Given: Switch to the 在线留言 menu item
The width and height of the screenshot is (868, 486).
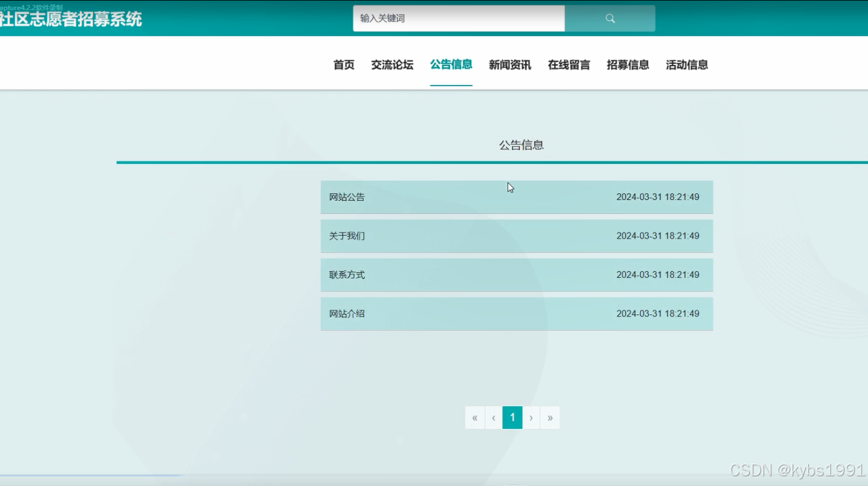Looking at the screenshot, I should click(x=569, y=64).
